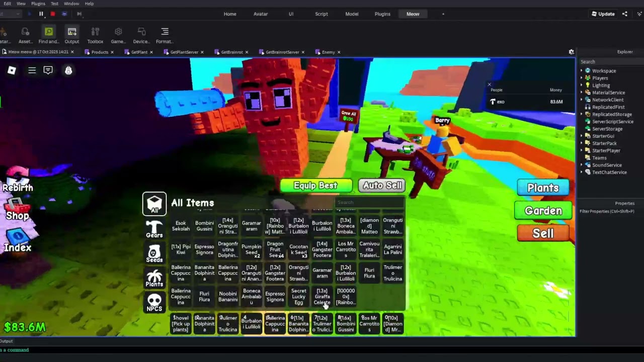
Task: Click the Auto Sell button
Action: pos(382,186)
